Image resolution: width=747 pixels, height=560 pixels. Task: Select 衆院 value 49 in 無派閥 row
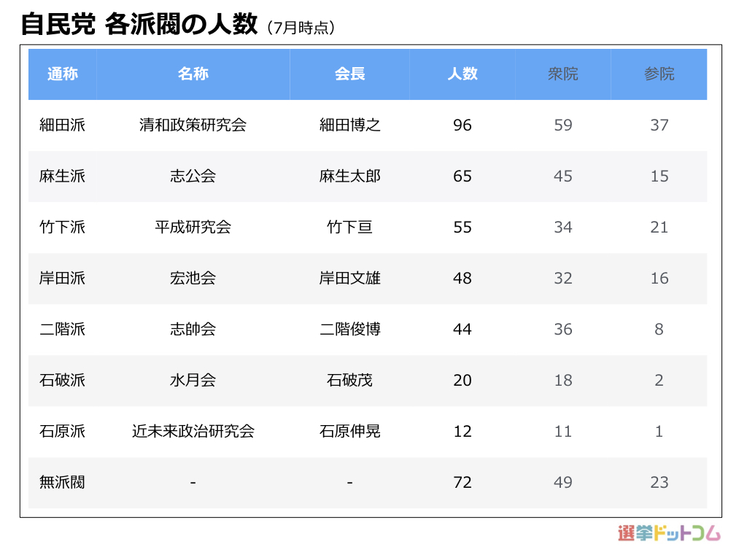(x=562, y=483)
